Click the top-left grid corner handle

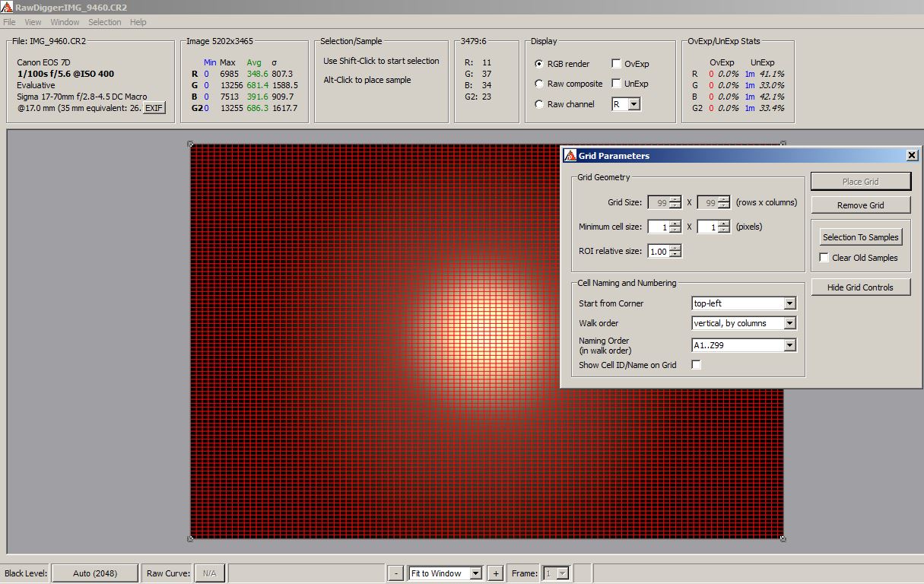(190, 144)
